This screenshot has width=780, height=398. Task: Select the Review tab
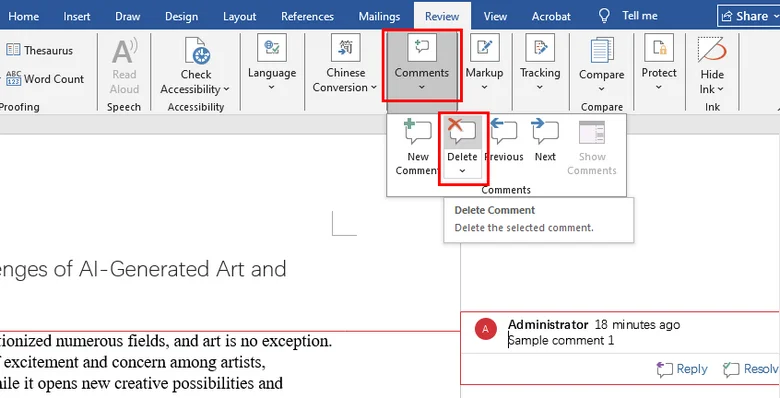tap(442, 16)
